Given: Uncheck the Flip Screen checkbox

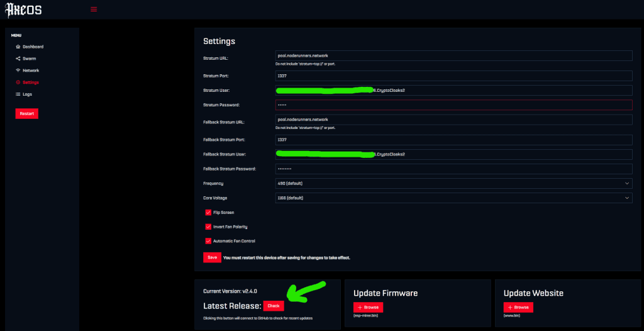Looking at the screenshot, I should tap(208, 213).
